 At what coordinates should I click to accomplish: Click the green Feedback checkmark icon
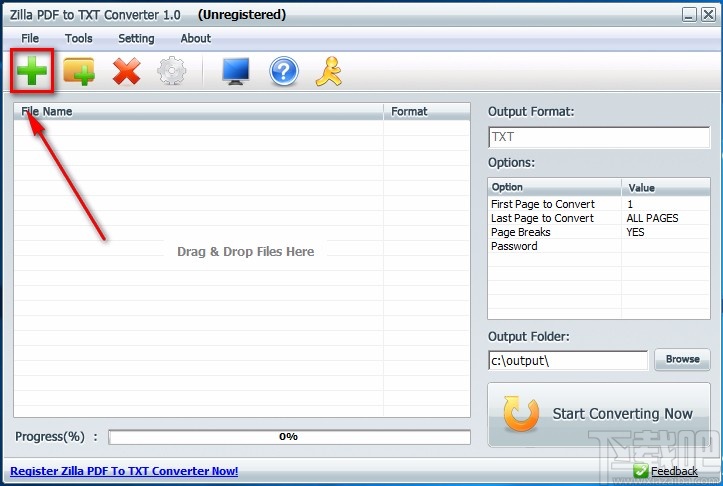coord(640,471)
